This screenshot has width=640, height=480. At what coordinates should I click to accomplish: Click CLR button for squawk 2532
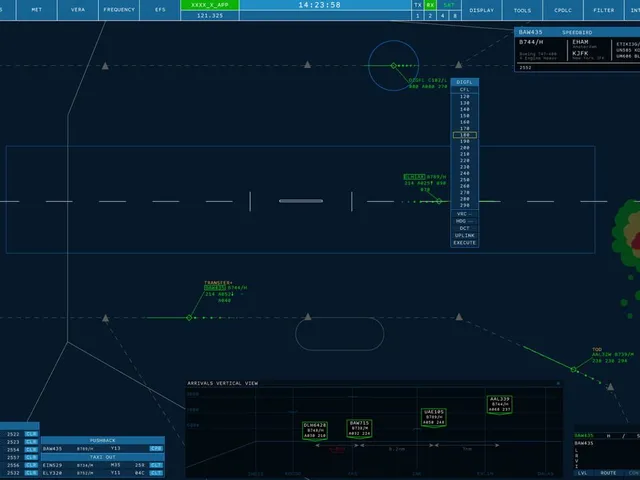31,473
